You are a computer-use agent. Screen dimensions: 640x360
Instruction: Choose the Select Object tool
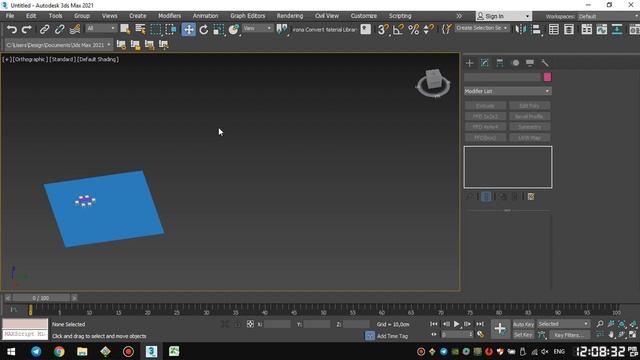click(x=125, y=29)
